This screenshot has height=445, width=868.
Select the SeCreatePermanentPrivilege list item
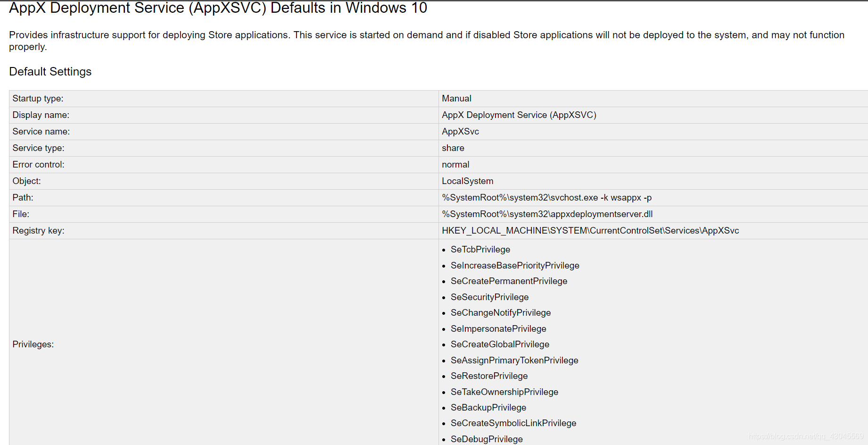pos(509,281)
